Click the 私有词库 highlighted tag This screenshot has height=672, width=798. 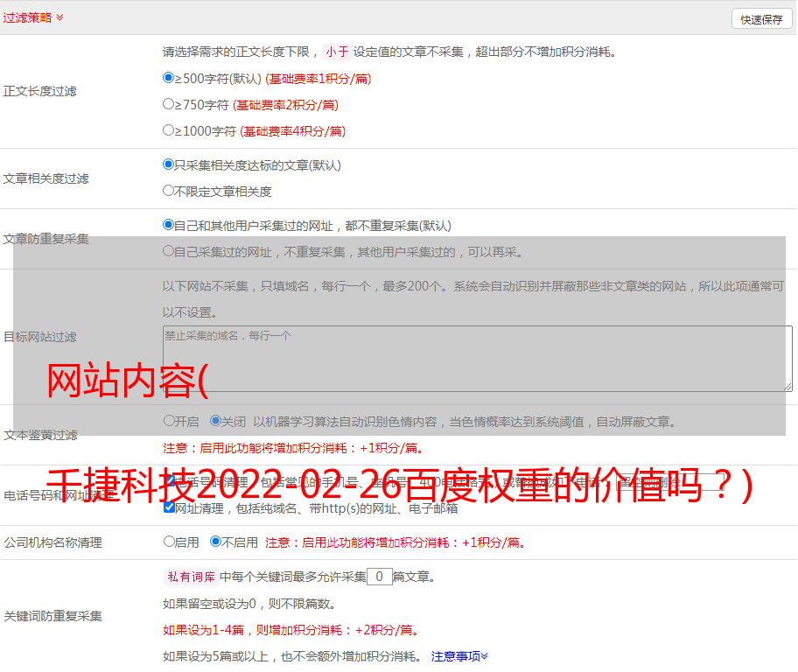click(x=192, y=577)
